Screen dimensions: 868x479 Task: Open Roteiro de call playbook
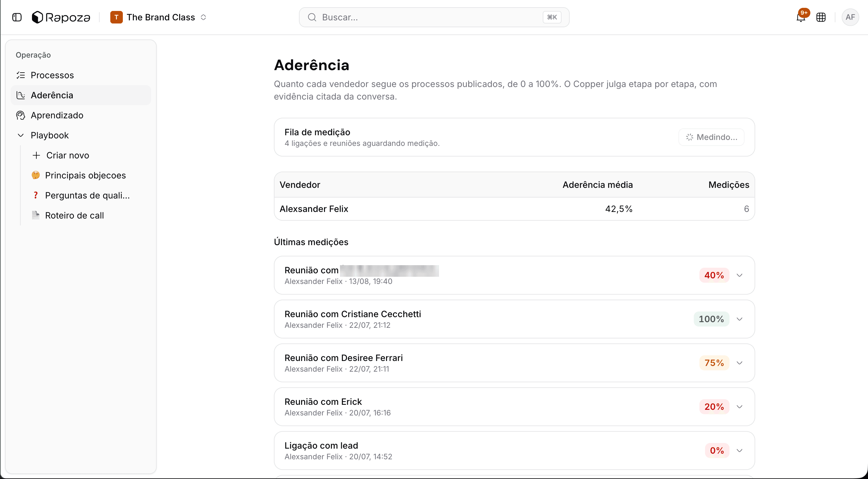pos(88,215)
